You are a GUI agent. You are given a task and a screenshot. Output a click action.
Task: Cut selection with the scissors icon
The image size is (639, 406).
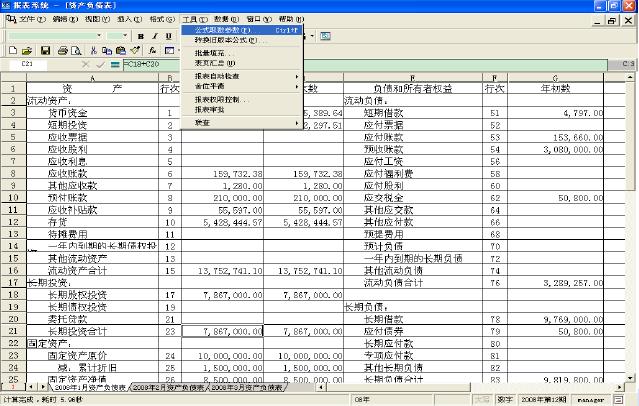pyautogui.click(x=94, y=50)
